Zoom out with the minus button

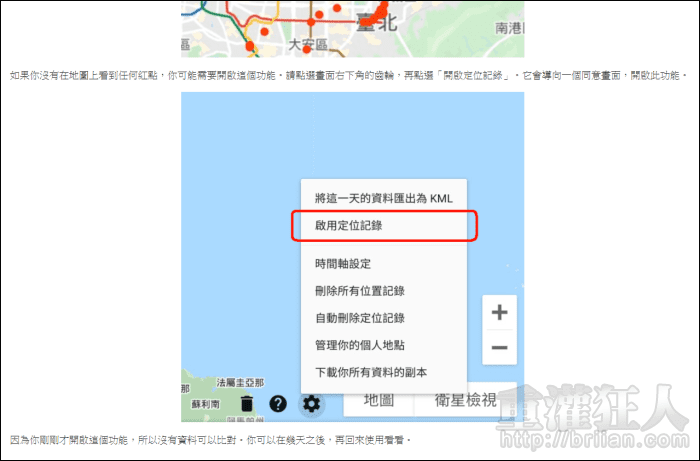pyautogui.click(x=499, y=348)
